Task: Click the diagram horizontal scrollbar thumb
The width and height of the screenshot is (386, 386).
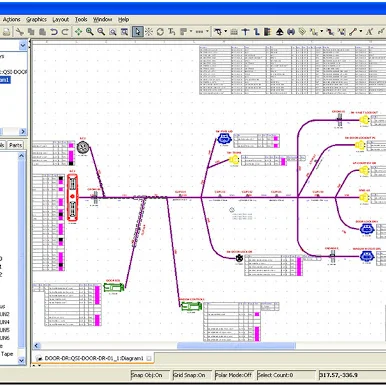Action: tap(236, 346)
